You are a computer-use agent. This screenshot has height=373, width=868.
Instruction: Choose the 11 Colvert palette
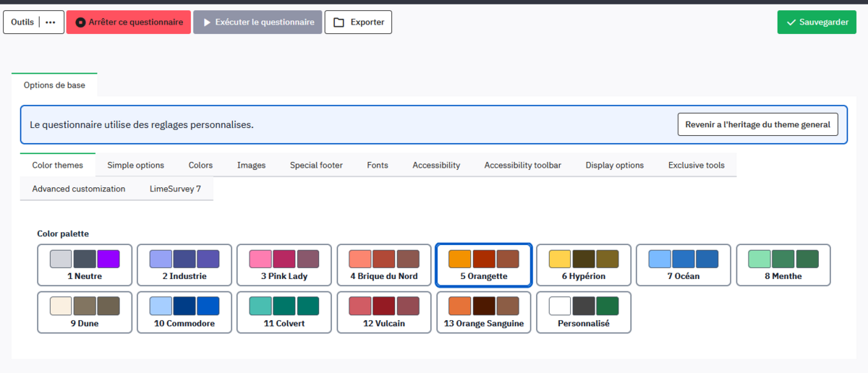[x=284, y=312]
